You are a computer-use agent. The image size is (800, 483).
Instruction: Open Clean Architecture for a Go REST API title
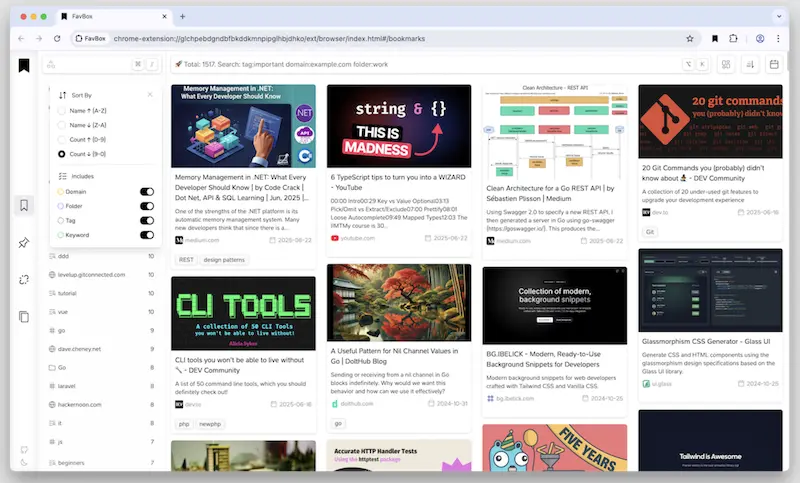(x=550, y=193)
